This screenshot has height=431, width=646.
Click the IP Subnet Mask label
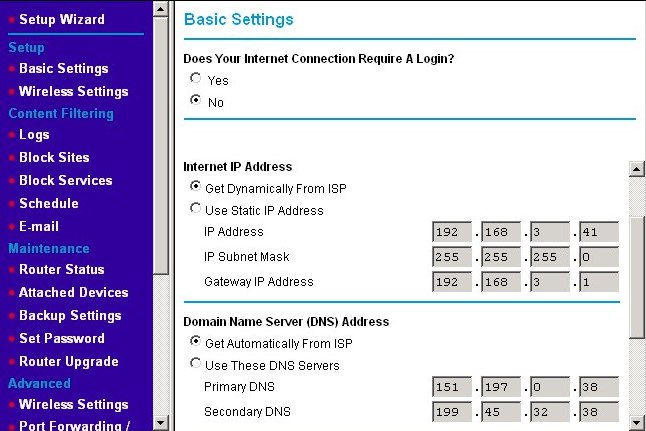247,257
